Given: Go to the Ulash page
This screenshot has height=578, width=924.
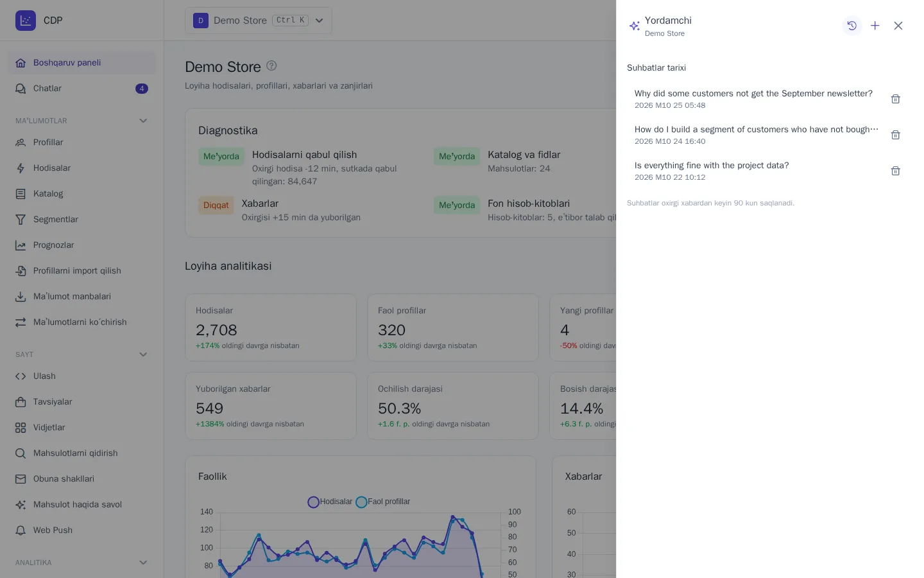Looking at the screenshot, I should [81, 376].
